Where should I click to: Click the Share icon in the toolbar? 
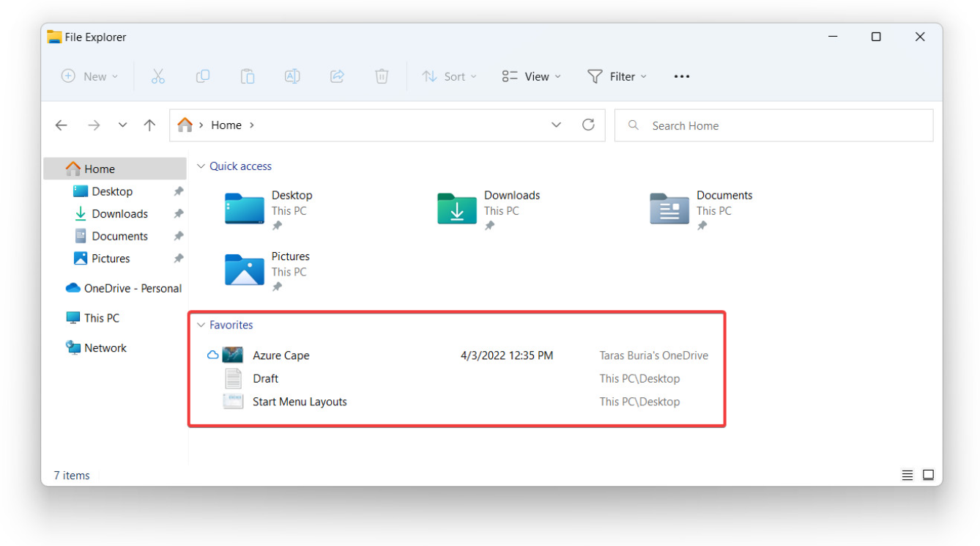[x=337, y=76]
